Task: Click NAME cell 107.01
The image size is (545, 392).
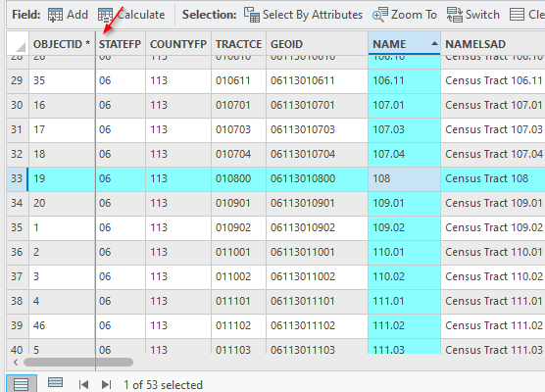Action: coord(404,105)
